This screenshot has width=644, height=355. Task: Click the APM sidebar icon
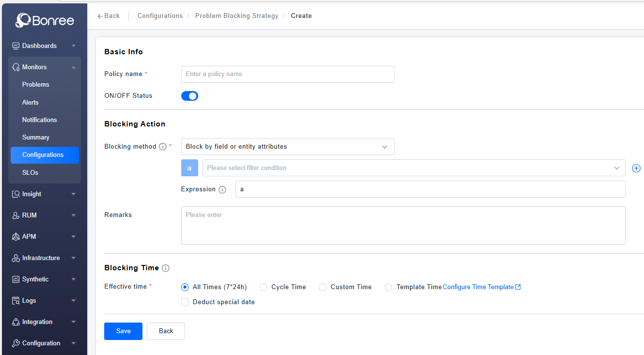point(16,237)
